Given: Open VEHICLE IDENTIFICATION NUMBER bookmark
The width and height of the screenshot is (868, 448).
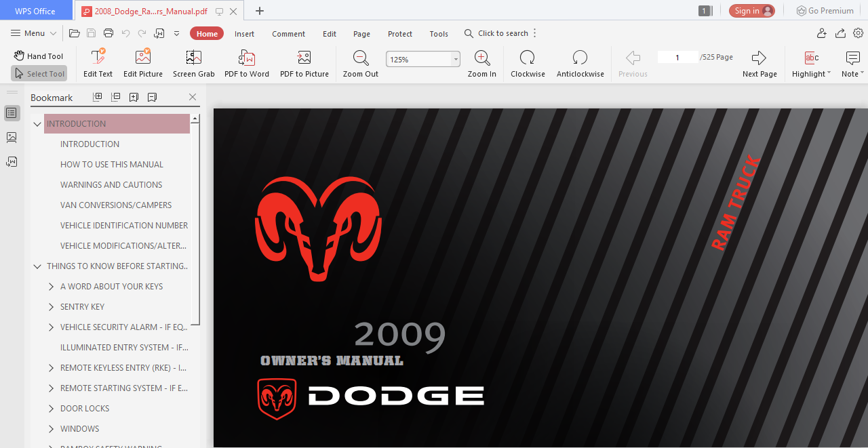Looking at the screenshot, I should tap(124, 226).
